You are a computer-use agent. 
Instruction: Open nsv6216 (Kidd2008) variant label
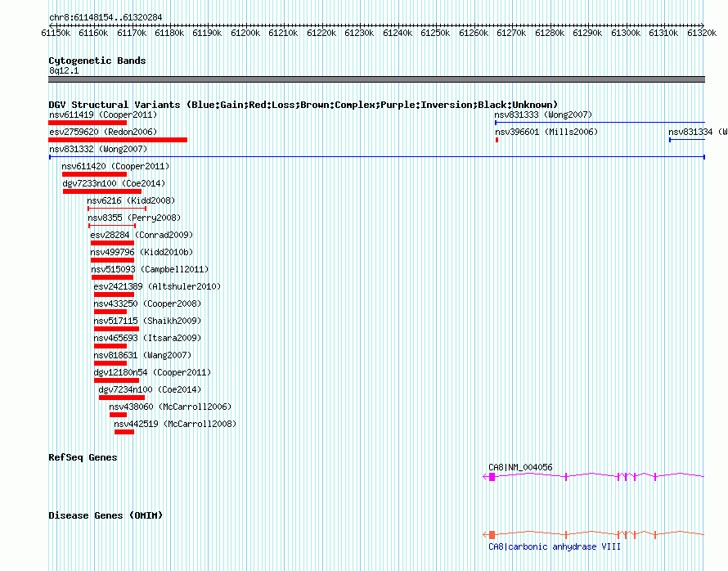131,200
